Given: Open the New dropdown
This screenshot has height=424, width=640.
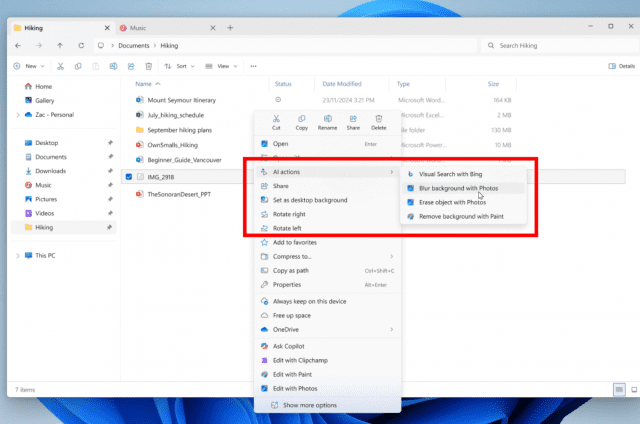Looking at the screenshot, I should pyautogui.click(x=29, y=66).
